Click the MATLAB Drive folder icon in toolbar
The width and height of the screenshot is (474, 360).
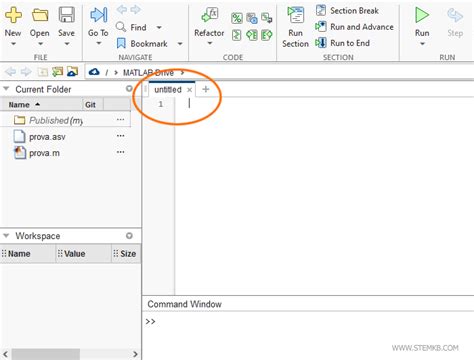(x=72, y=71)
